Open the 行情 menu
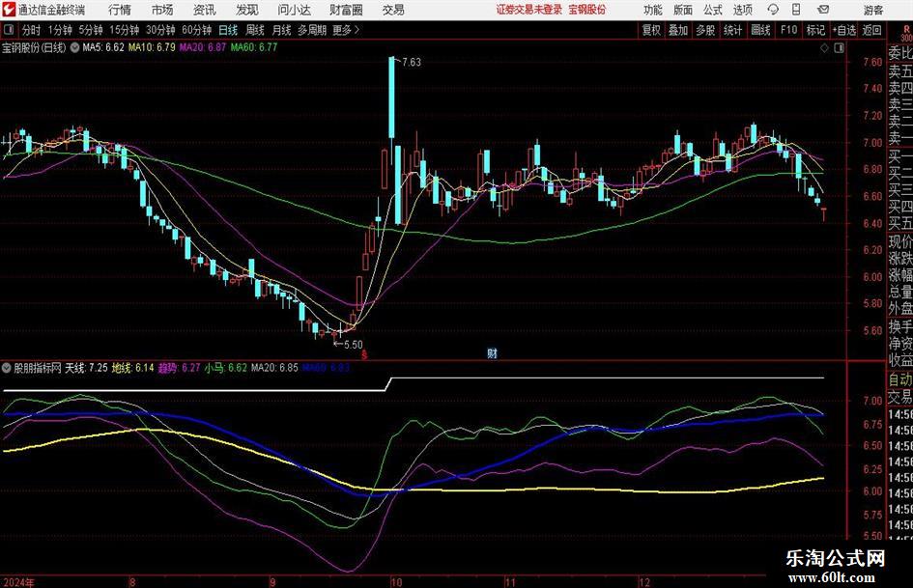 click(120, 10)
